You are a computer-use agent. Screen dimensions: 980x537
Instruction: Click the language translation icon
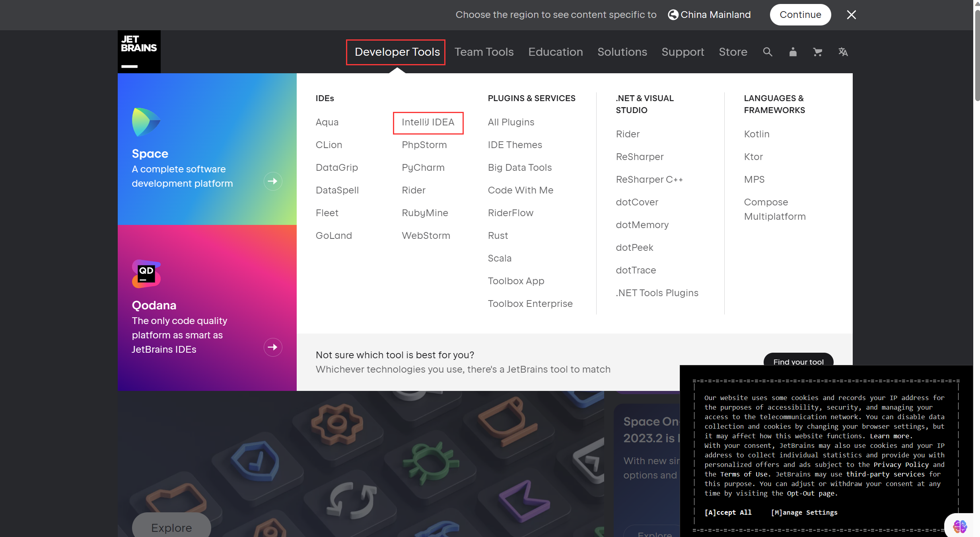[x=843, y=52]
